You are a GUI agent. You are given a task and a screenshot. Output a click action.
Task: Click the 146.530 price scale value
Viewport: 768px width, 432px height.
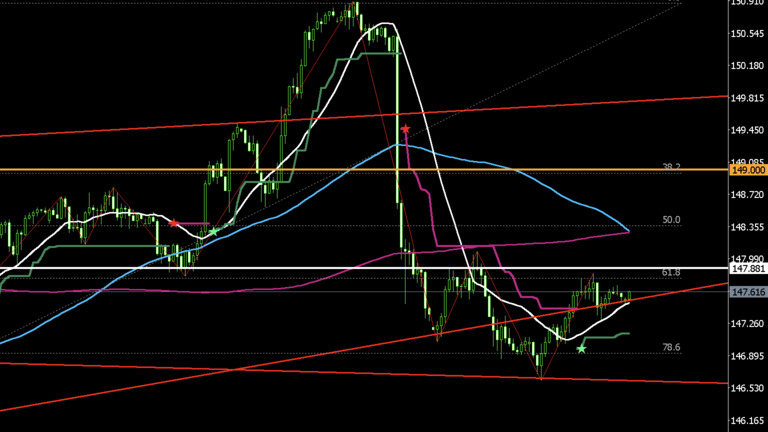[x=747, y=388]
